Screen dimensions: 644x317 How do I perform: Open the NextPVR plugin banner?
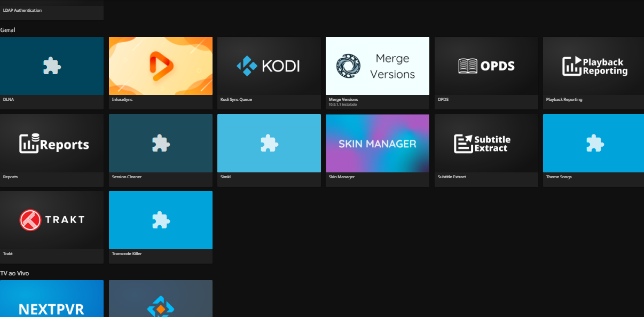(x=52, y=300)
